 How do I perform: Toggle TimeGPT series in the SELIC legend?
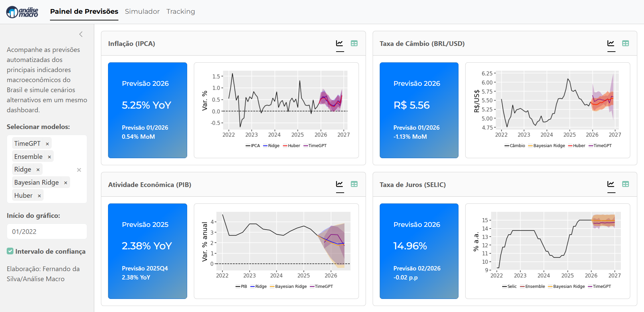point(599,287)
